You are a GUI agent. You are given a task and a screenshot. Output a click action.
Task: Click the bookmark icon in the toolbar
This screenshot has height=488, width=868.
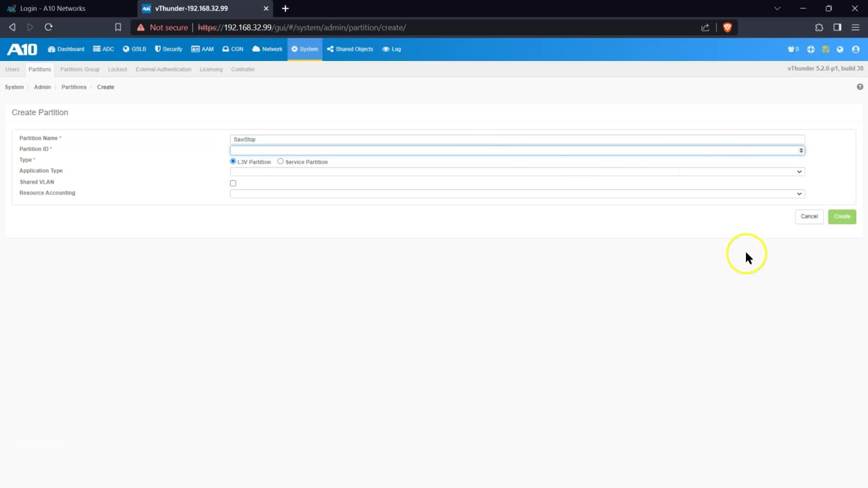click(118, 27)
